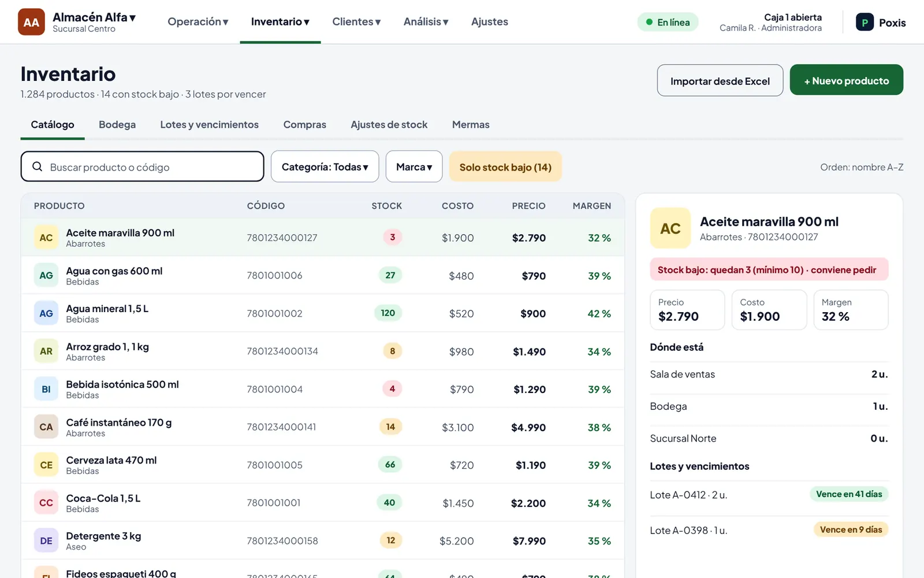This screenshot has width=924, height=578.
Task: Toggle the Solo stock bajo (14) filter
Action: click(505, 166)
